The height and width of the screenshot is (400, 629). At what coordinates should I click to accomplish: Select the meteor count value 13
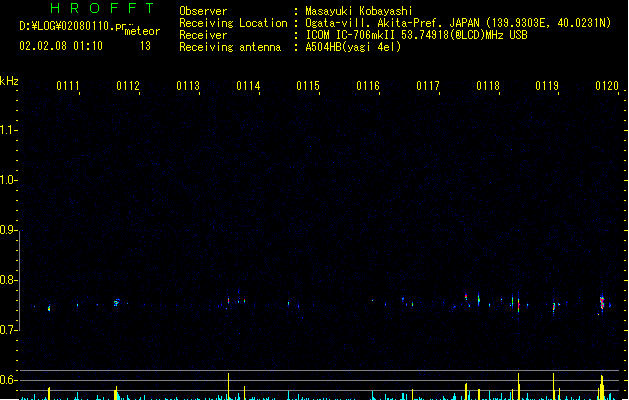coord(145,46)
